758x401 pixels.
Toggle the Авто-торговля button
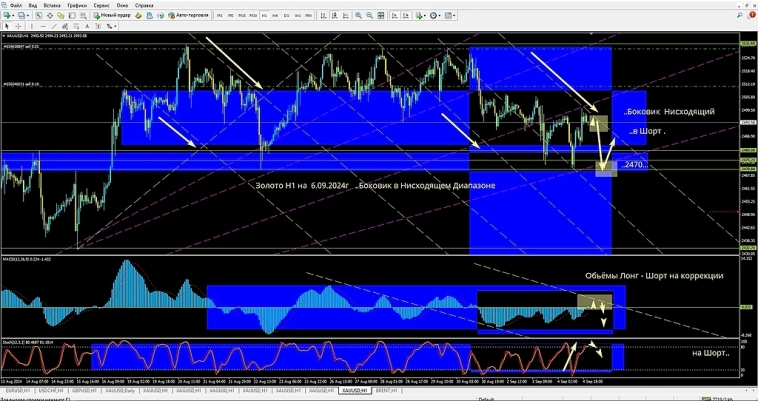[x=189, y=15]
